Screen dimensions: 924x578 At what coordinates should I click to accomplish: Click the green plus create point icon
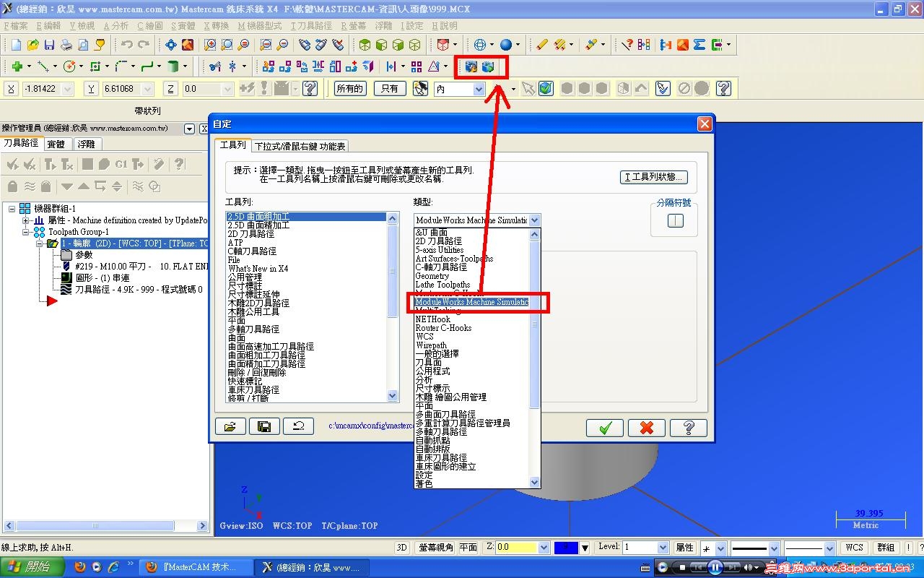(17, 66)
